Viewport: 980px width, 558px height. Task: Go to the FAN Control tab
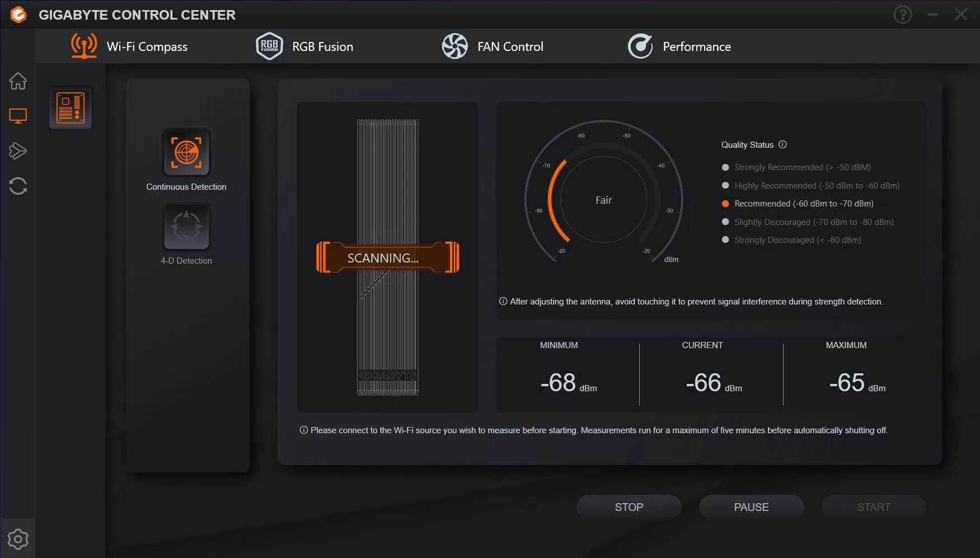[493, 46]
